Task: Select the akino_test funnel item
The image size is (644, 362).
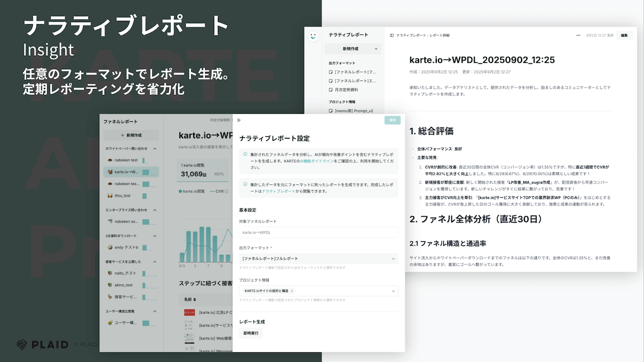Action: point(131,285)
